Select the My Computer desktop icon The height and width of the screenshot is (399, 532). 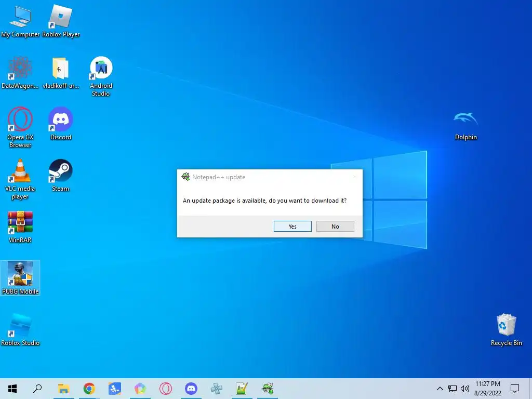[20, 22]
